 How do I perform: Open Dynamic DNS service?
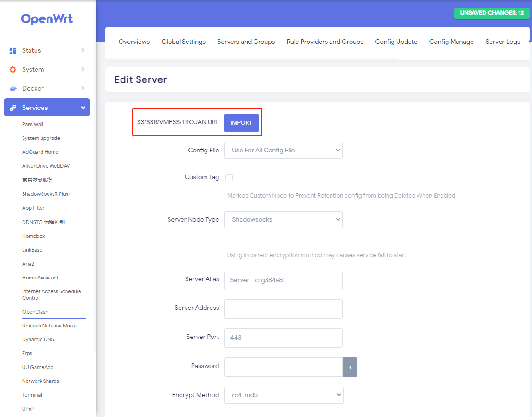click(38, 339)
